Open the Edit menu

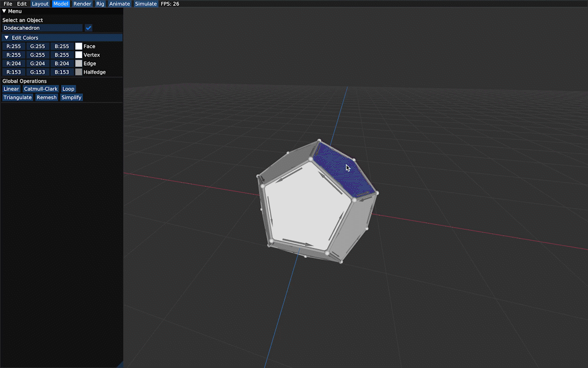(22, 4)
